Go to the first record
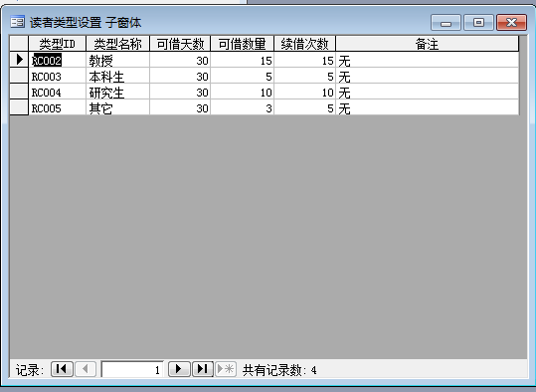The height and width of the screenshot is (392, 536). (x=62, y=369)
